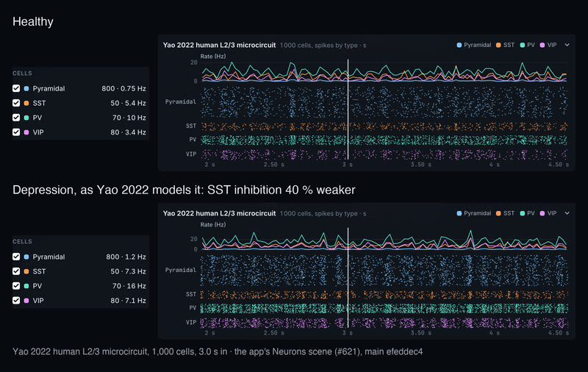Uncheck Pyramidal checkbox in Depression cells list
This screenshot has height=372, width=588.
coord(16,257)
